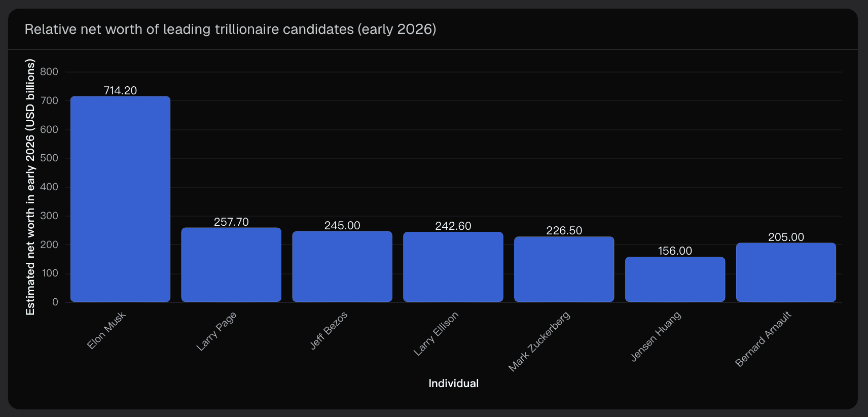Image resolution: width=868 pixels, height=417 pixels.
Task: Click the Jeff Bezos bar
Action: pyautogui.click(x=342, y=267)
